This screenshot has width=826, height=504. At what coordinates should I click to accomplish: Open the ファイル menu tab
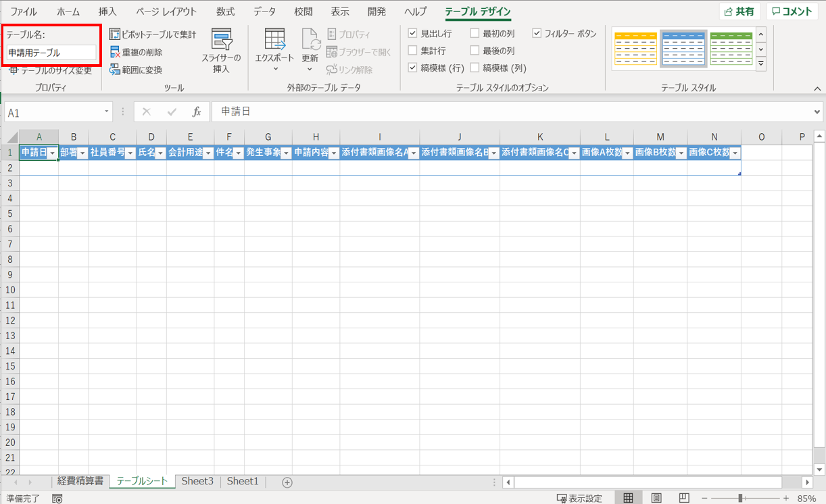click(24, 11)
